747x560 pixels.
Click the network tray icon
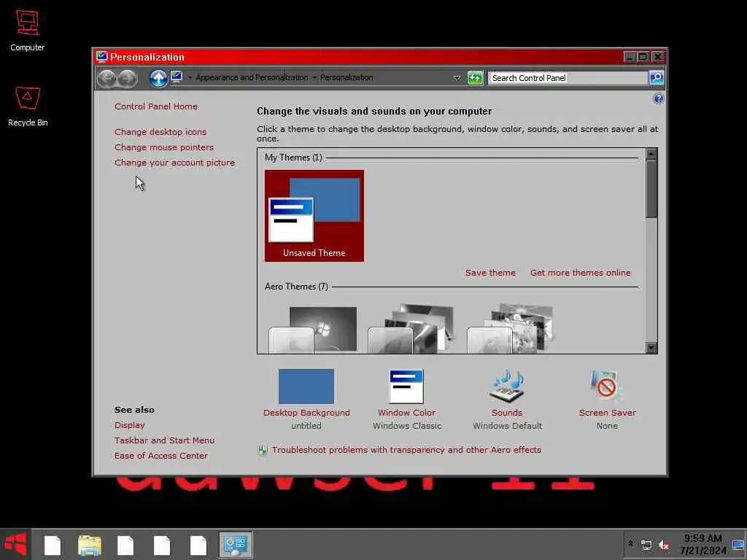tap(646, 545)
